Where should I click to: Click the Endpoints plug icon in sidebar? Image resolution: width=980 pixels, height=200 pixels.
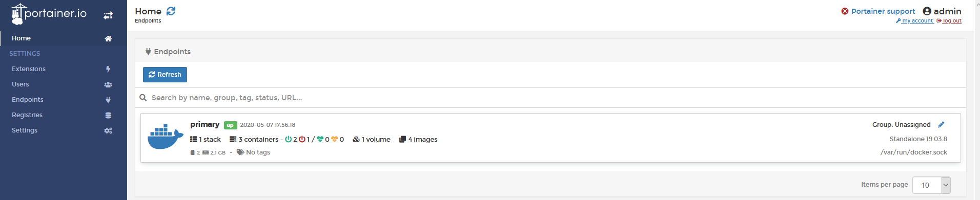108,100
